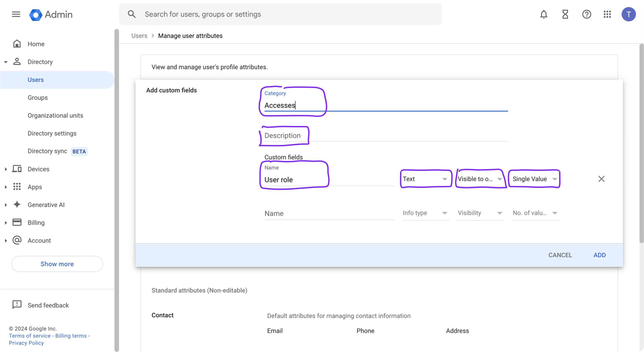Open the navigation hamburger menu
Viewport: 644px width, 352px height.
(x=16, y=14)
